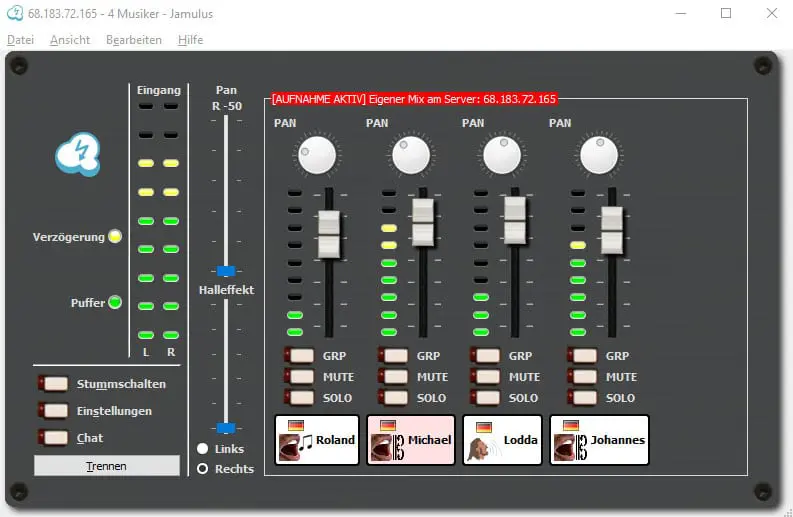Select the Rechts radio button
This screenshot has width=793, height=517.
(203, 469)
